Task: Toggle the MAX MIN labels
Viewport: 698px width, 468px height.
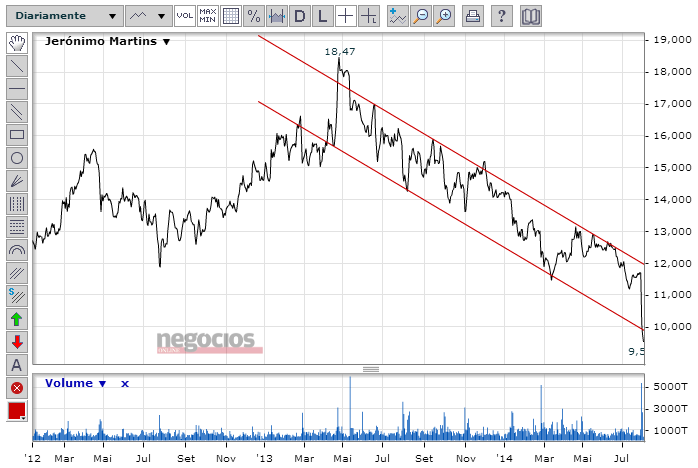Action: pyautogui.click(x=208, y=16)
